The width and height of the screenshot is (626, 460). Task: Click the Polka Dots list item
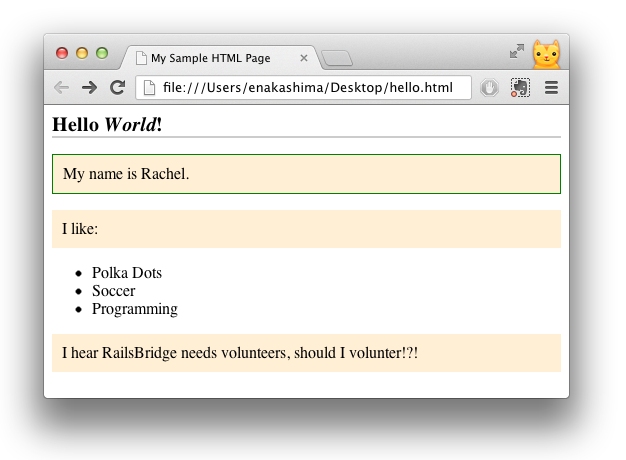coord(126,273)
